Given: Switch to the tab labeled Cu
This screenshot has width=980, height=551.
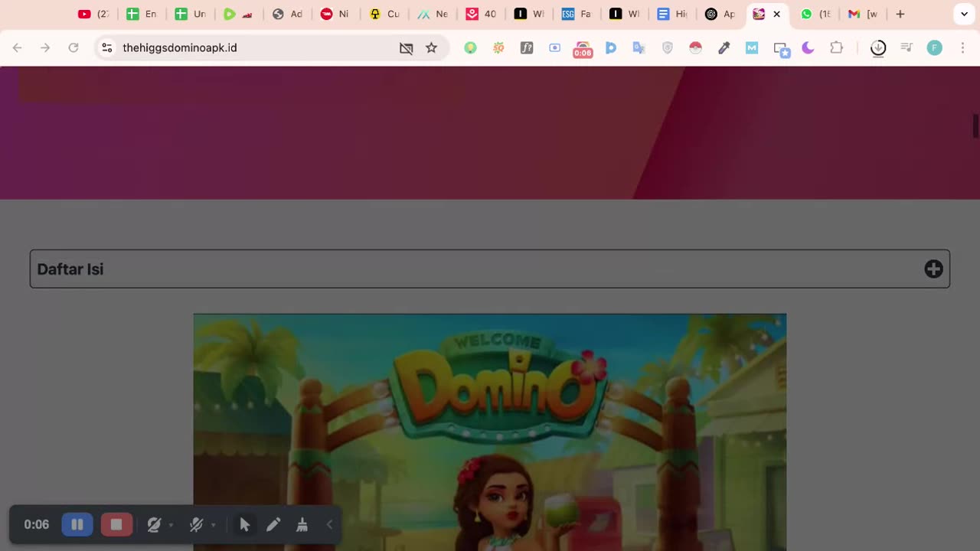Looking at the screenshot, I should (384, 14).
